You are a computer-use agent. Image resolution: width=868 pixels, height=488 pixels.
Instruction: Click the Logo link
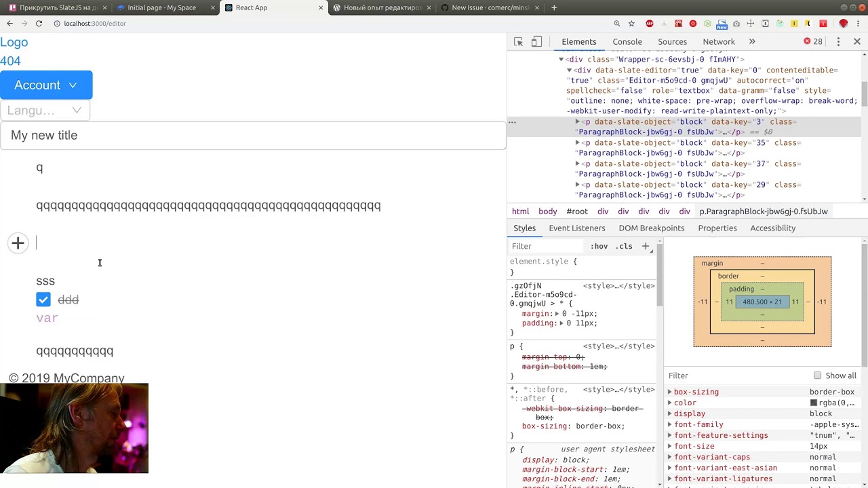click(14, 42)
